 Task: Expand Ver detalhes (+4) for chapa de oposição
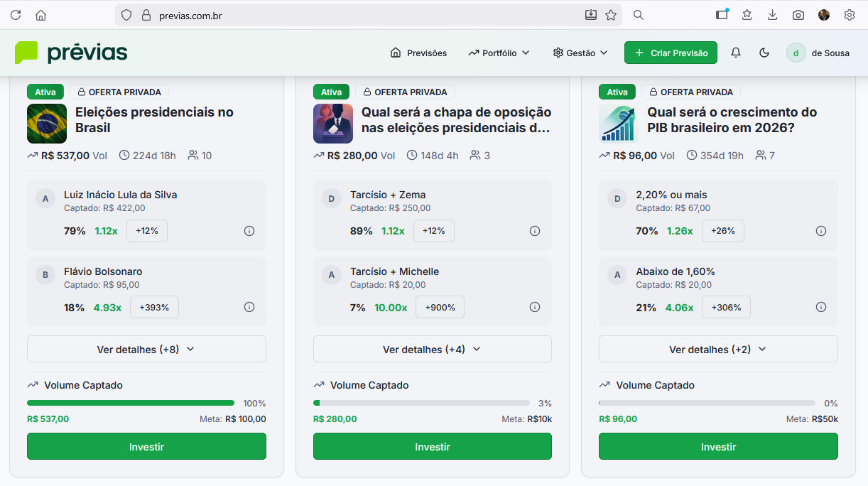point(433,349)
